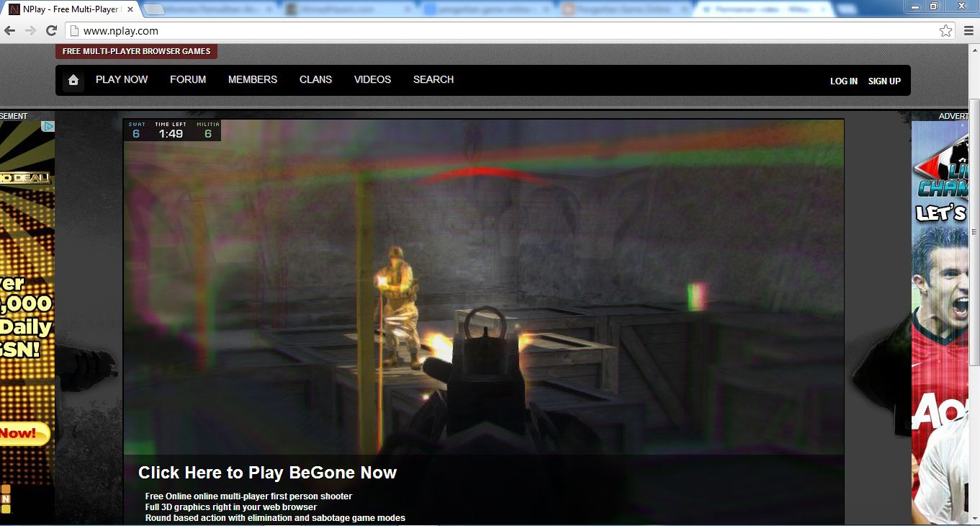
Task: Select CLANS from the navigation menu
Action: 315,80
